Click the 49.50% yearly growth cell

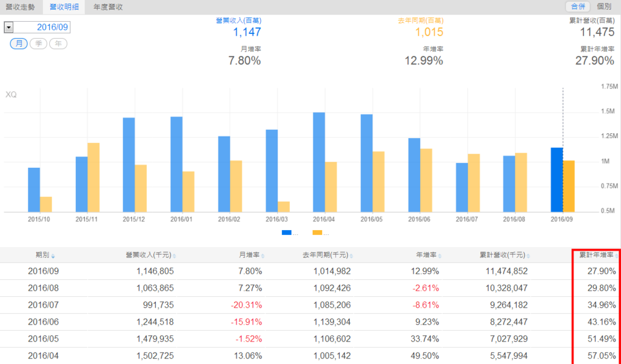point(425,356)
